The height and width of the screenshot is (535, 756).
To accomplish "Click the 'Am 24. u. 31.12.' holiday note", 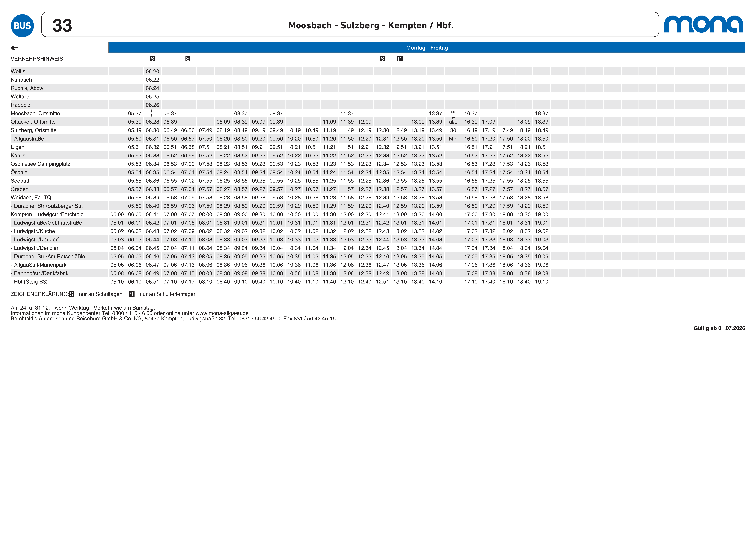I will point(83,308).
